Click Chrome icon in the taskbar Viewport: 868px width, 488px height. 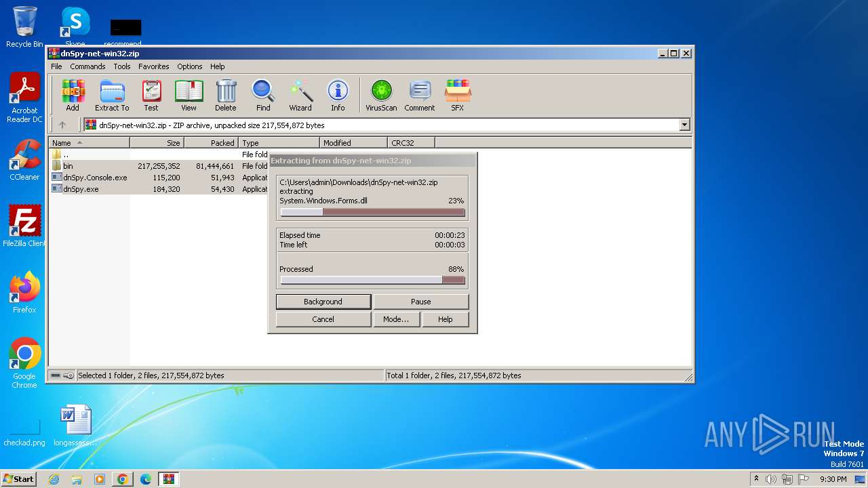click(123, 479)
